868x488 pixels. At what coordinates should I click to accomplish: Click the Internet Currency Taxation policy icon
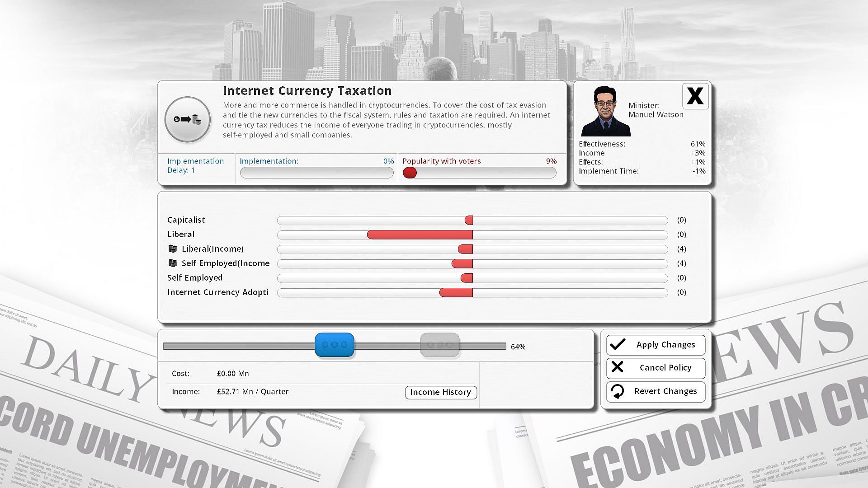click(x=188, y=120)
